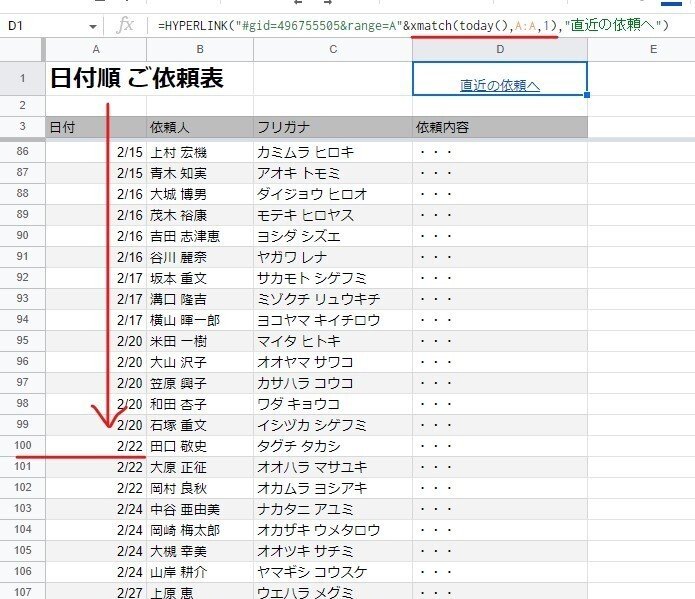The height and width of the screenshot is (599, 695).
Task: Select cell with name 中谷 亜由美
Action: coord(200,509)
